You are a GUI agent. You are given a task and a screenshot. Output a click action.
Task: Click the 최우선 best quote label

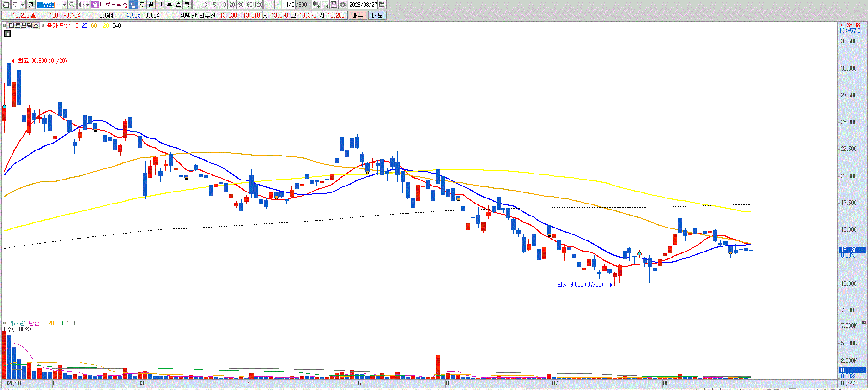tap(207, 15)
